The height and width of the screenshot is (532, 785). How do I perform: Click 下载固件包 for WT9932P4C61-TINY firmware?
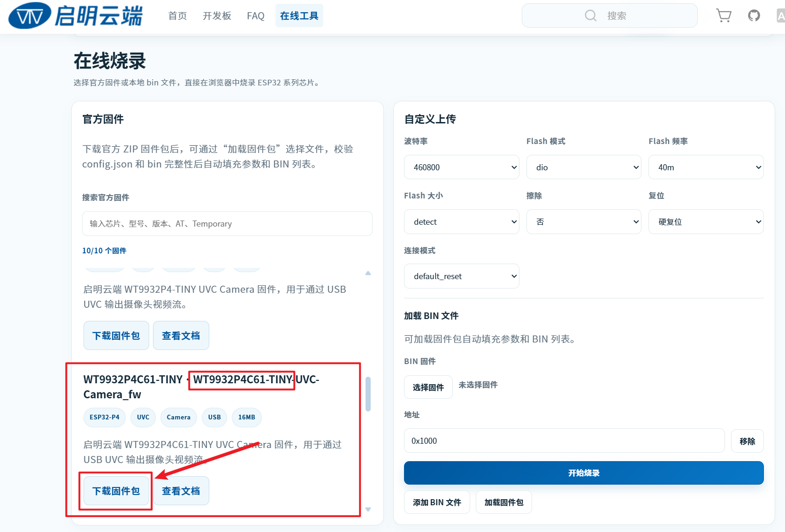(116, 491)
